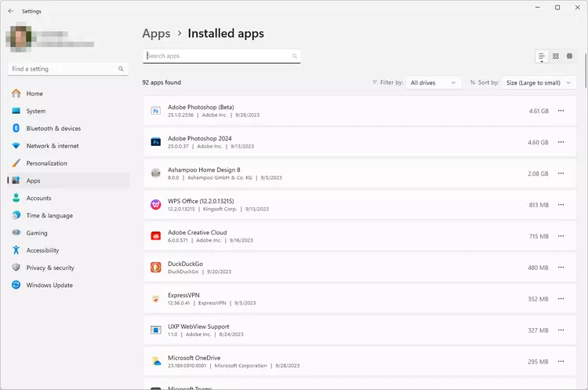Viewport: 588px width, 390px height.
Task: Open Accessibility settings
Action: pyautogui.click(x=68, y=250)
